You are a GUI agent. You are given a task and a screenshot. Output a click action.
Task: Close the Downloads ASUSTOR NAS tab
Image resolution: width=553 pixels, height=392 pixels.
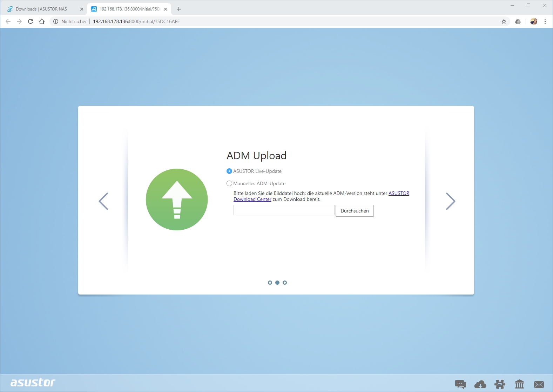pyautogui.click(x=82, y=9)
